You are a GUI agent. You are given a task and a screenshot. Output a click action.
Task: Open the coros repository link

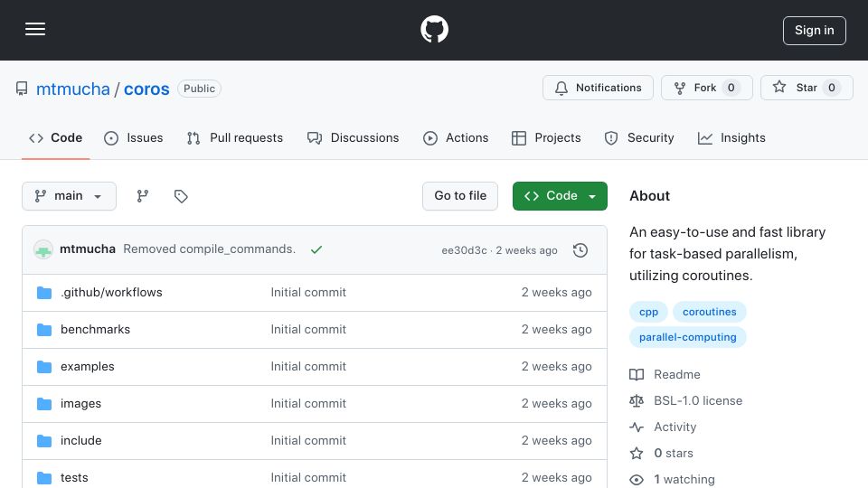click(x=146, y=89)
